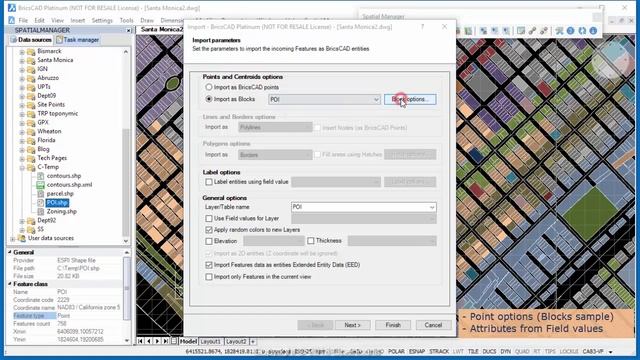Uncheck Import Features data as EED
640x360 pixels.
click(x=209, y=265)
